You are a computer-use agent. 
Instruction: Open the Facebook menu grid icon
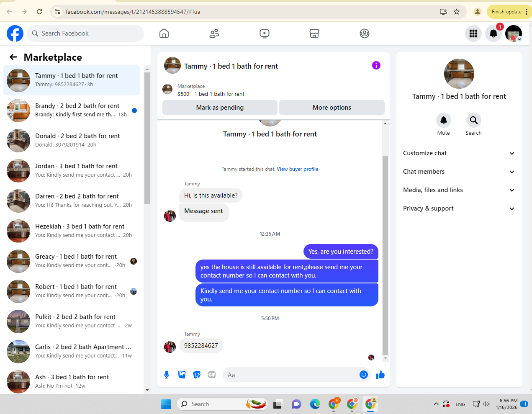pos(473,33)
